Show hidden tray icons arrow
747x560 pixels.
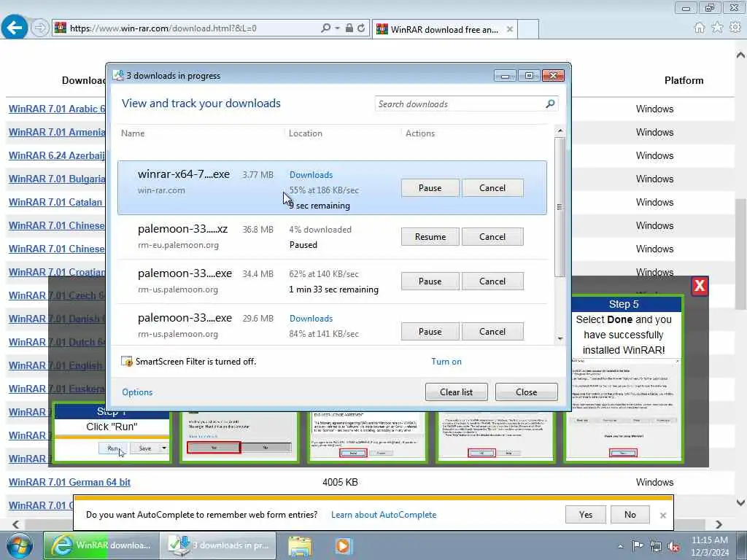pyautogui.click(x=620, y=546)
